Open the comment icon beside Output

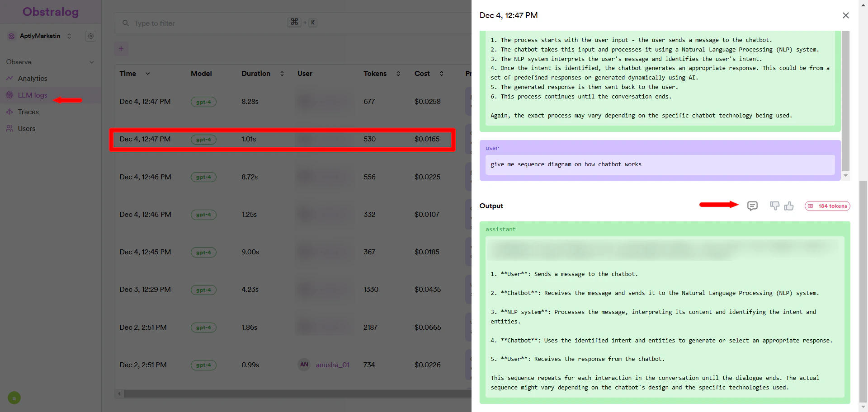(752, 206)
